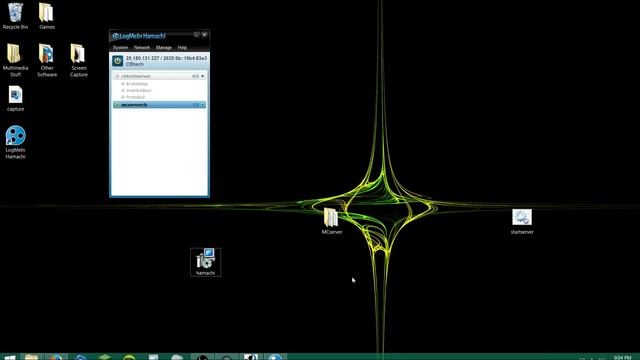The width and height of the screenshot is (640, 360).
Task: Select the Games folder icon
Action: point(47,16)
